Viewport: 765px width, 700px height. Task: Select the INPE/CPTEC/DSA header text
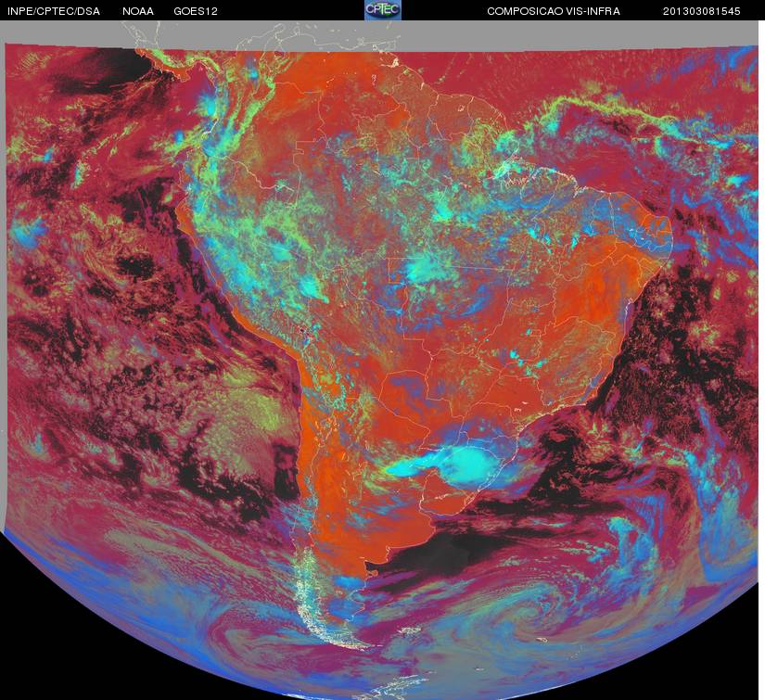pos(54,11)
